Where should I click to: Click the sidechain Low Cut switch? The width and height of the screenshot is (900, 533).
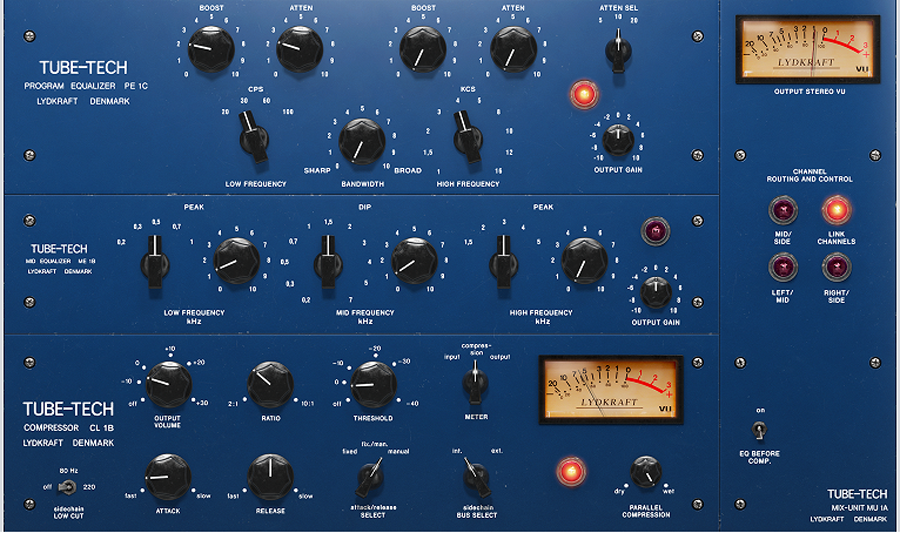(67, 487)
